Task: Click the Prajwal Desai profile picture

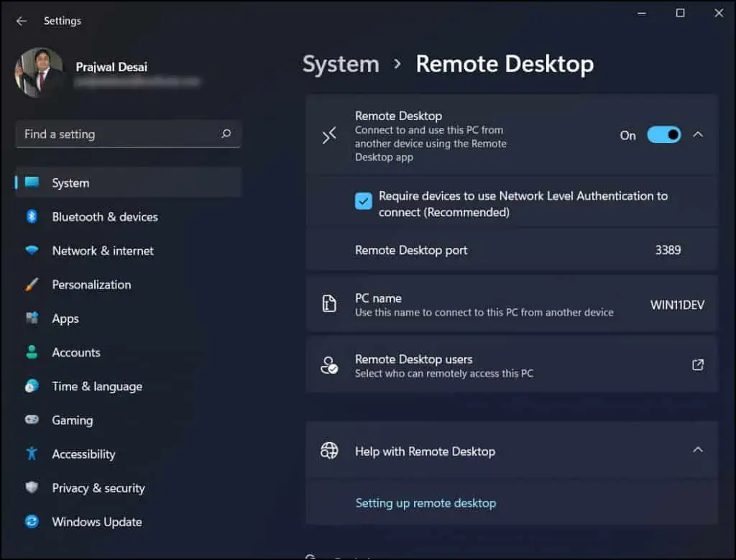Action: [39, 73]
